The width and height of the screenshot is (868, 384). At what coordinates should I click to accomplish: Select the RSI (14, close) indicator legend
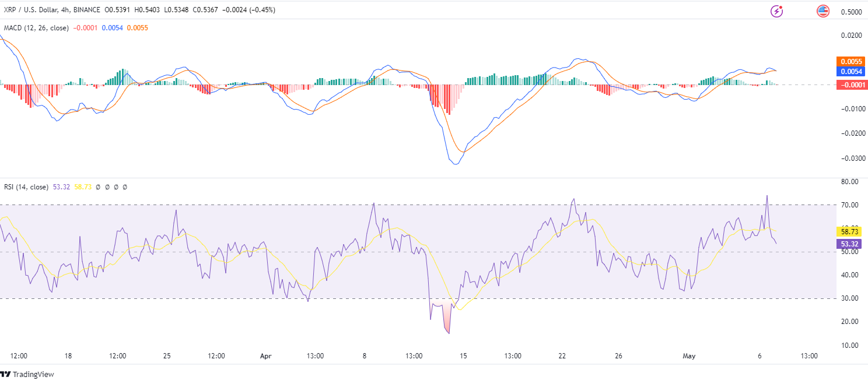pyautogui.click(x=26, y=187)
